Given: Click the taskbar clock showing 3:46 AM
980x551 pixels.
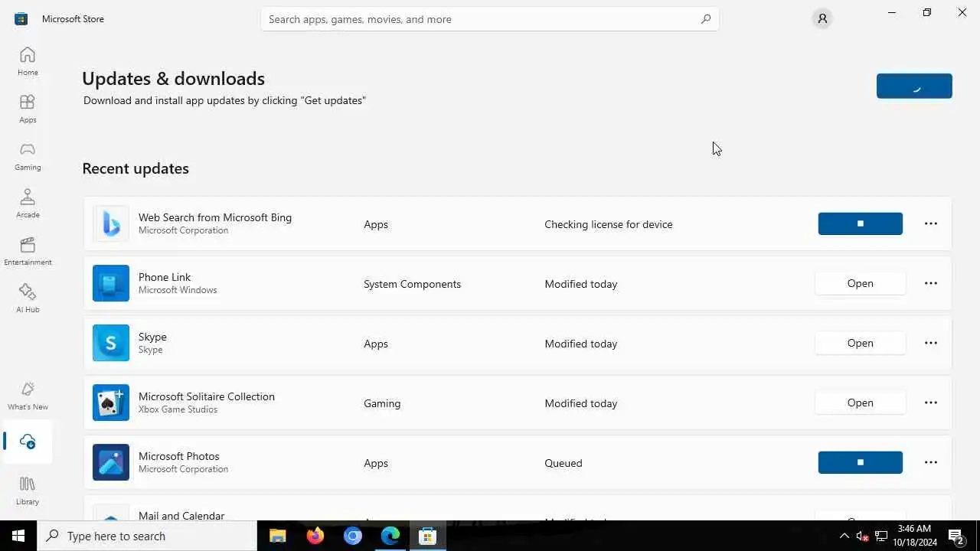Looking at the screenshot, I should (x=914, y=536).
